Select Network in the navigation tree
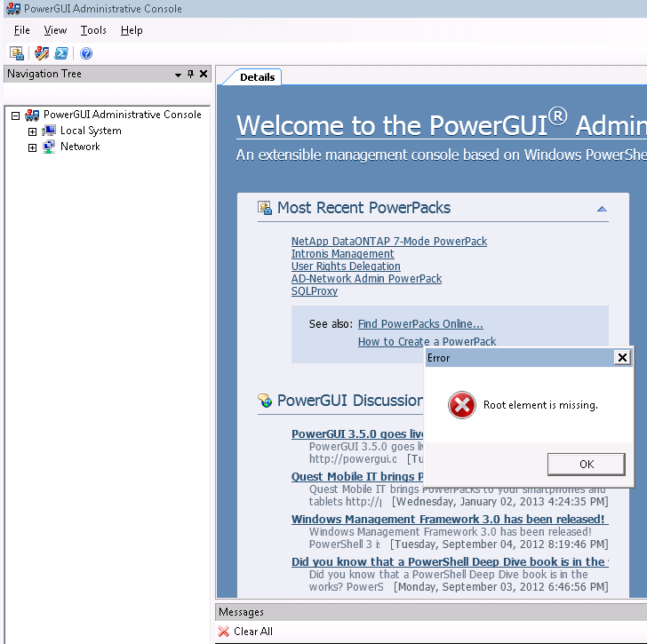647x644 pixels. click(80, 147)
